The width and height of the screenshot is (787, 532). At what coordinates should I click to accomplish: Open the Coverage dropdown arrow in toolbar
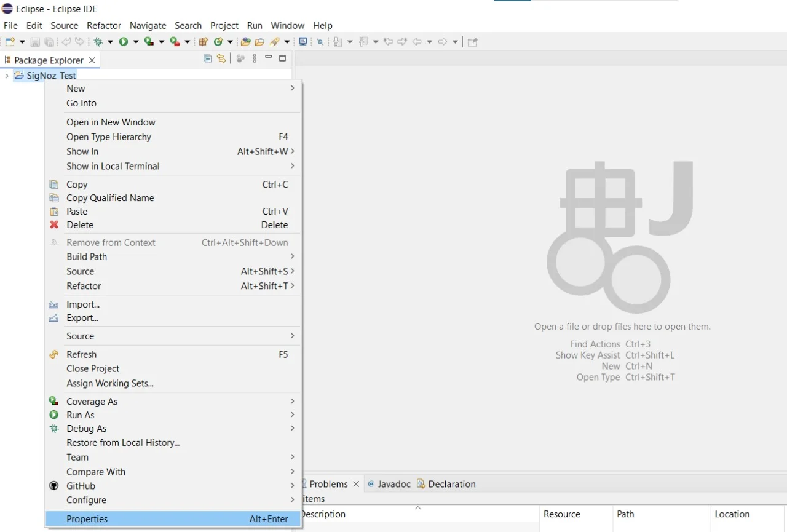[162, 42]
